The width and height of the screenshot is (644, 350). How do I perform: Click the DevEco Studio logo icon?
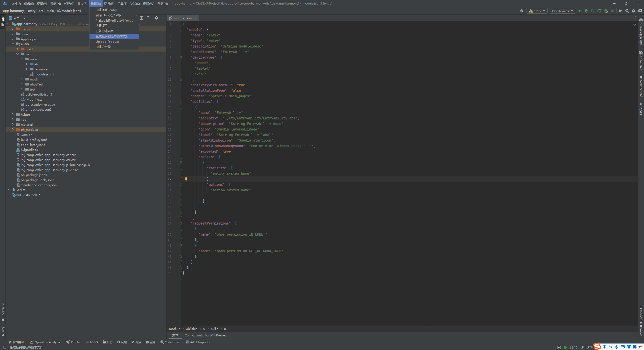pos(5,4)
